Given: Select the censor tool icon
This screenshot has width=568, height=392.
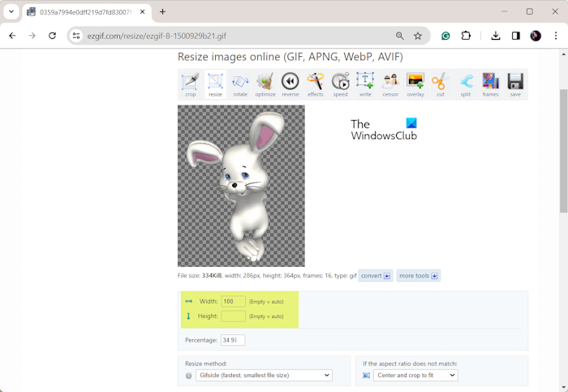Looking at the screenshot, I should pos(390,84).
